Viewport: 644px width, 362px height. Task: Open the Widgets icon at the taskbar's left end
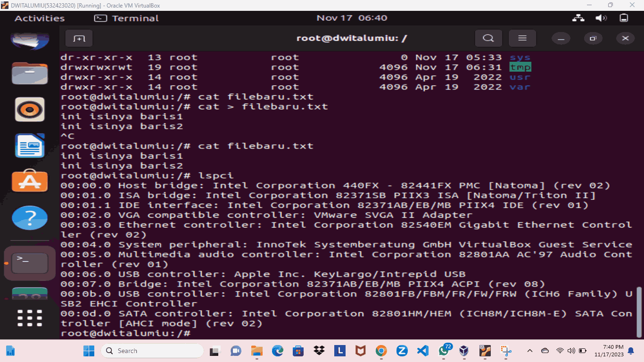[10, 351]
